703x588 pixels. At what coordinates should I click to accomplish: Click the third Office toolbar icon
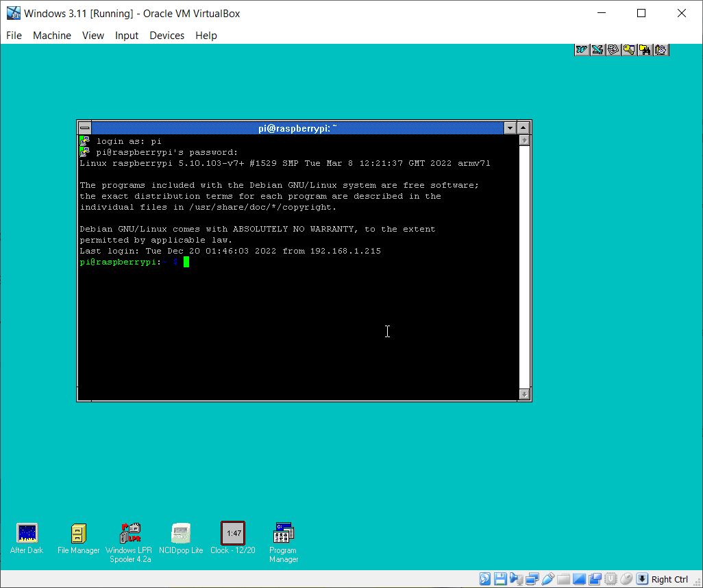(613, 50)
